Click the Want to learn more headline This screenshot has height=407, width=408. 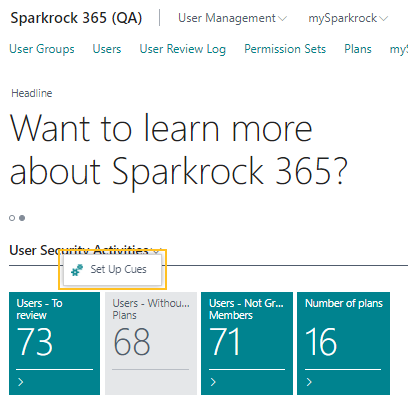[179, 150]
